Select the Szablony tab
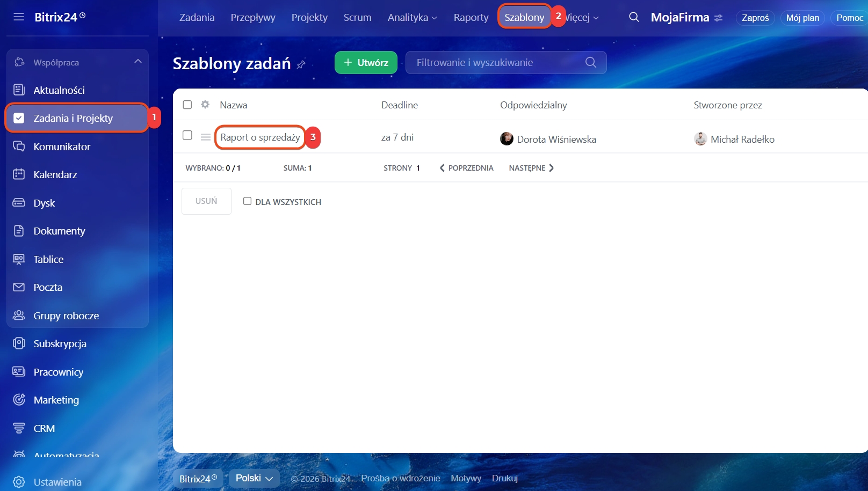Viewport: 868px width, 491px height. pyautogui.click(x=524, y=17)
